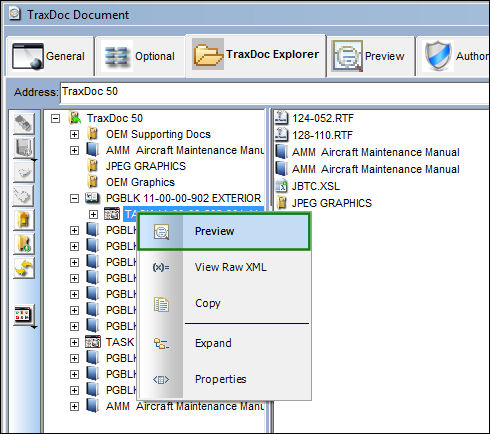Expand the PGBLK node directly below the lower TASK node

pos(74,358)
